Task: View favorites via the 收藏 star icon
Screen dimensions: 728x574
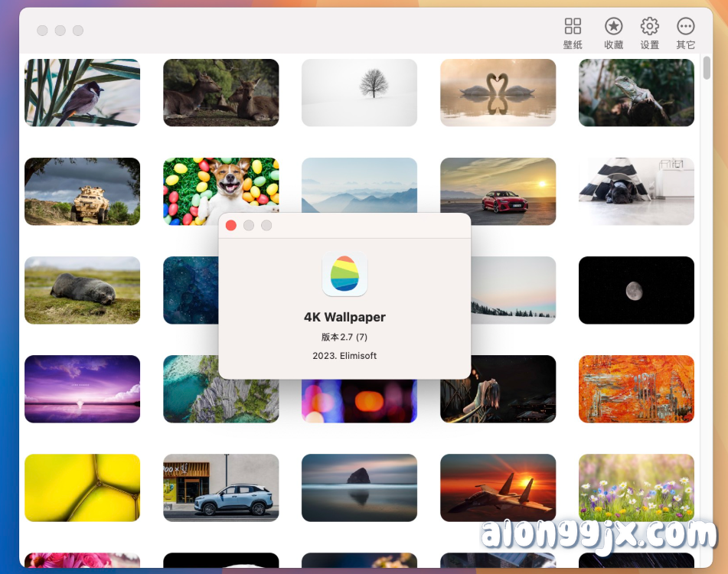Action: pyautogui.click(x=612, y=31)
